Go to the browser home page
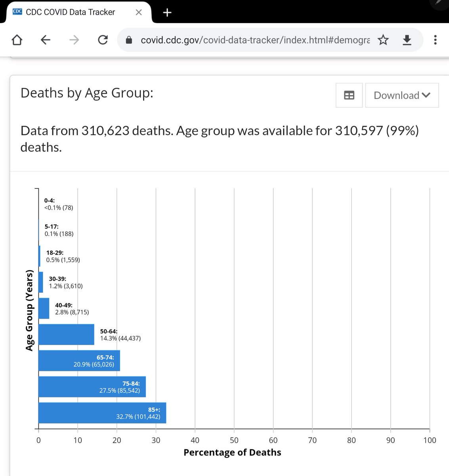 [x=17, y=40]
